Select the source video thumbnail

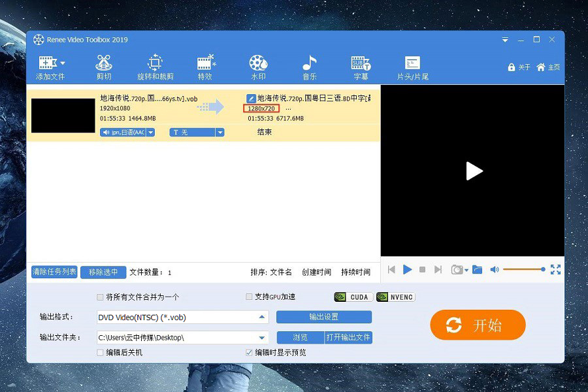[63, 116]
